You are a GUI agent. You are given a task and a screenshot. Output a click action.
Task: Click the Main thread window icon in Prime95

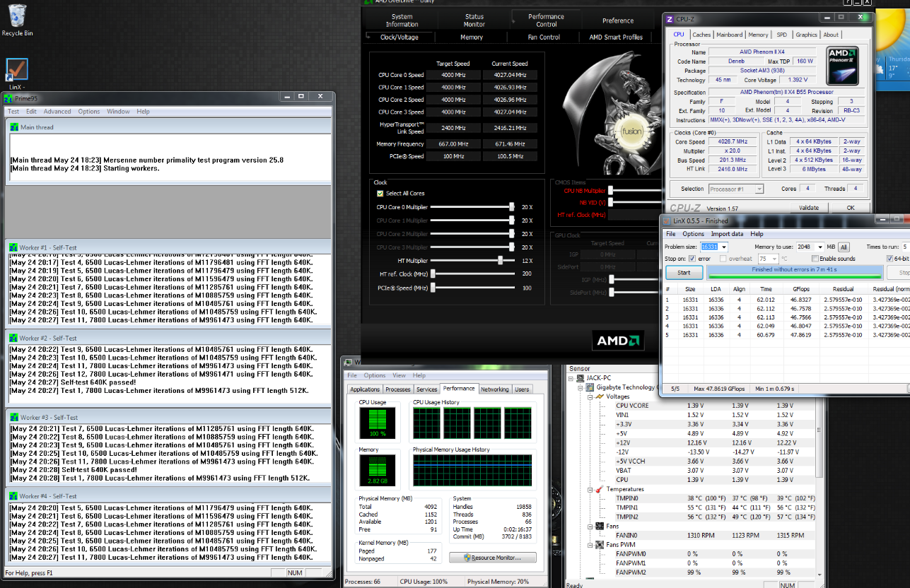13,127
